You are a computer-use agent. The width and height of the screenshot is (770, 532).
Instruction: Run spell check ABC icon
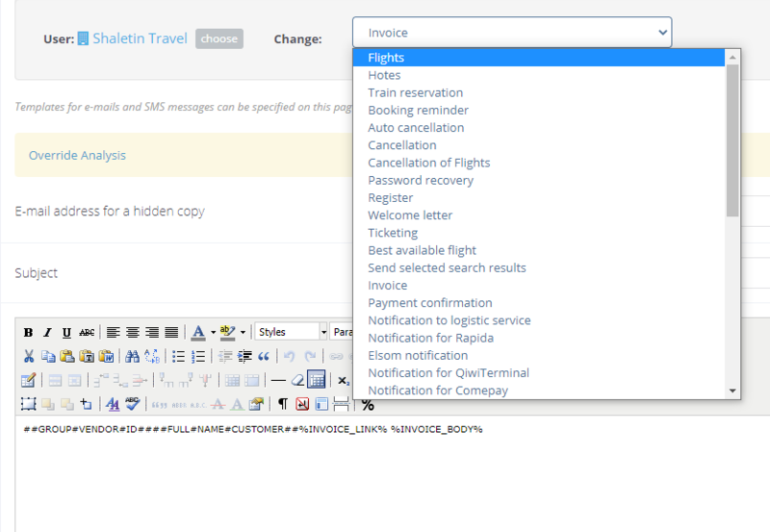pos(132,404)
